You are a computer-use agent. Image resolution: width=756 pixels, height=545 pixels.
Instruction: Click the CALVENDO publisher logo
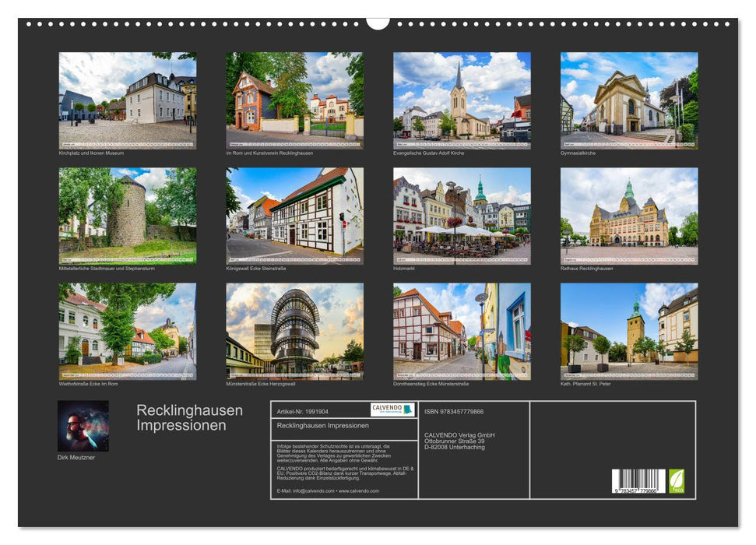pyautogui.click(x=393, y=408)
